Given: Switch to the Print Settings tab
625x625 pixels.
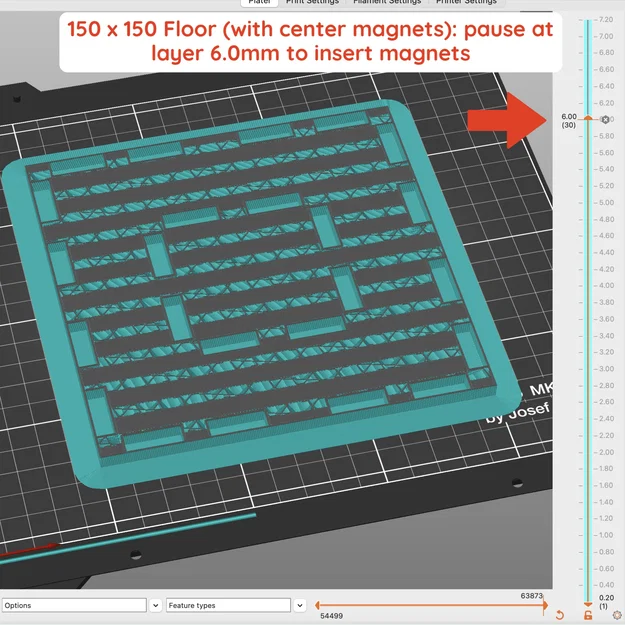Looking at the screenshot, I should [x=312, y=2].
